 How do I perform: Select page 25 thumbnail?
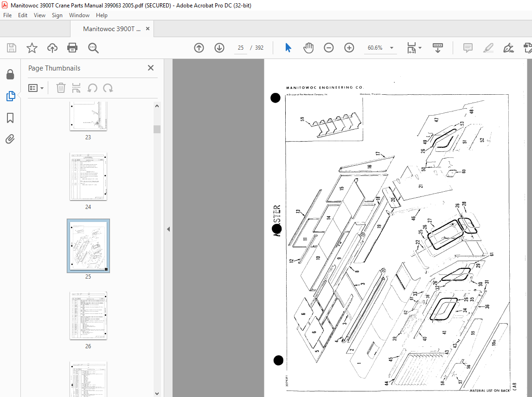point(88,246)
